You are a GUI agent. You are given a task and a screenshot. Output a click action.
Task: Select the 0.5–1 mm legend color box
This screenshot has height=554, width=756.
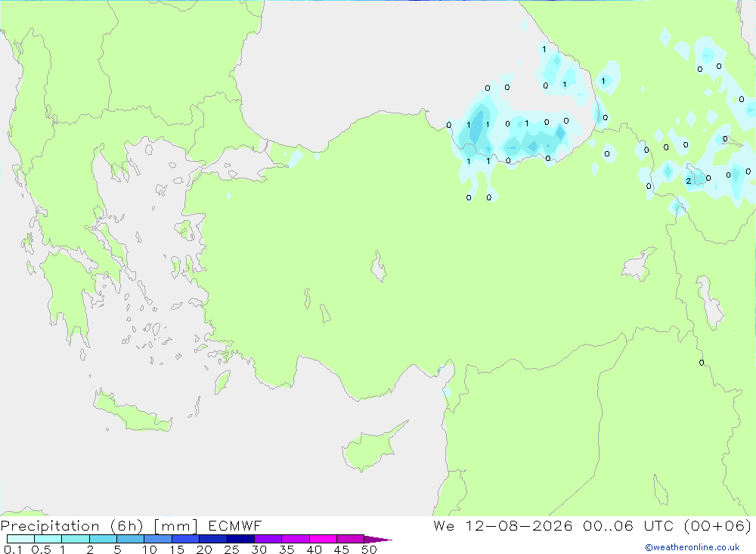(x=48, y=539)
